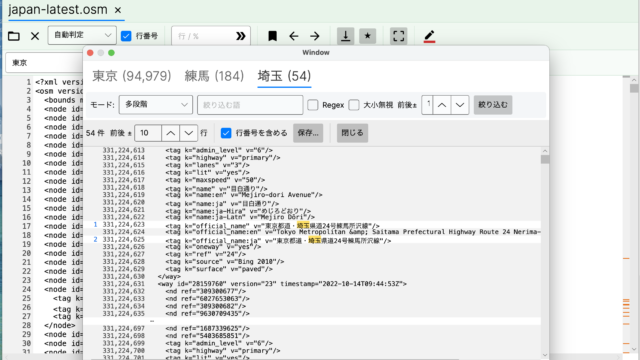Open the 自動判定 encoding dropdown
640x360 pixels.
coord(82,35)
